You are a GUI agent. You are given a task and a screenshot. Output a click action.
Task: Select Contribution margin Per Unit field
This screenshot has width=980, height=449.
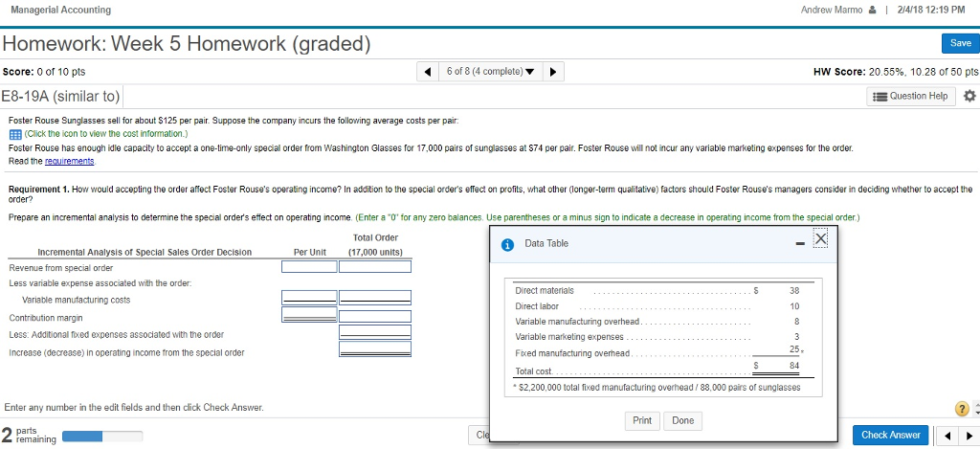pyautogui.click(x=309, y=315)
